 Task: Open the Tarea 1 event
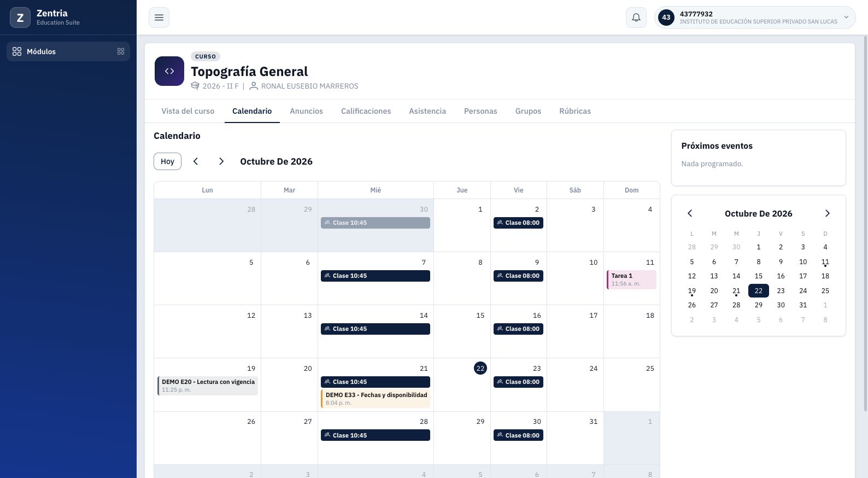(631, 279)
